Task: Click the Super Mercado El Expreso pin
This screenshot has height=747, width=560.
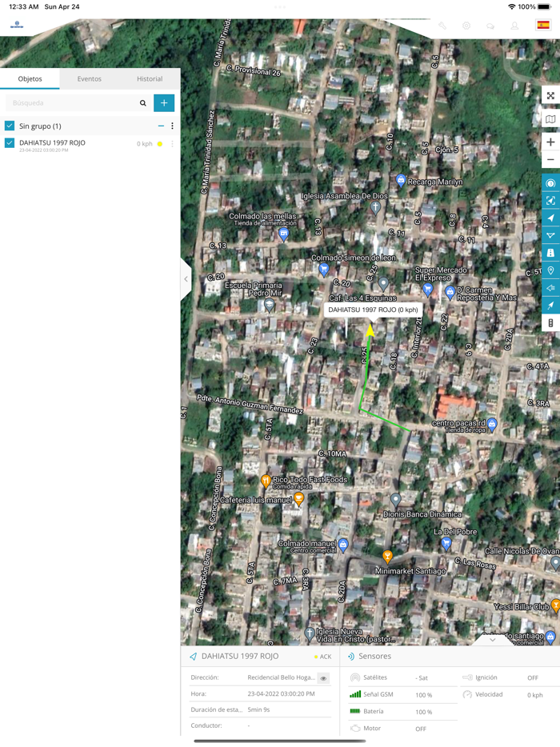Action: point(427,289)
